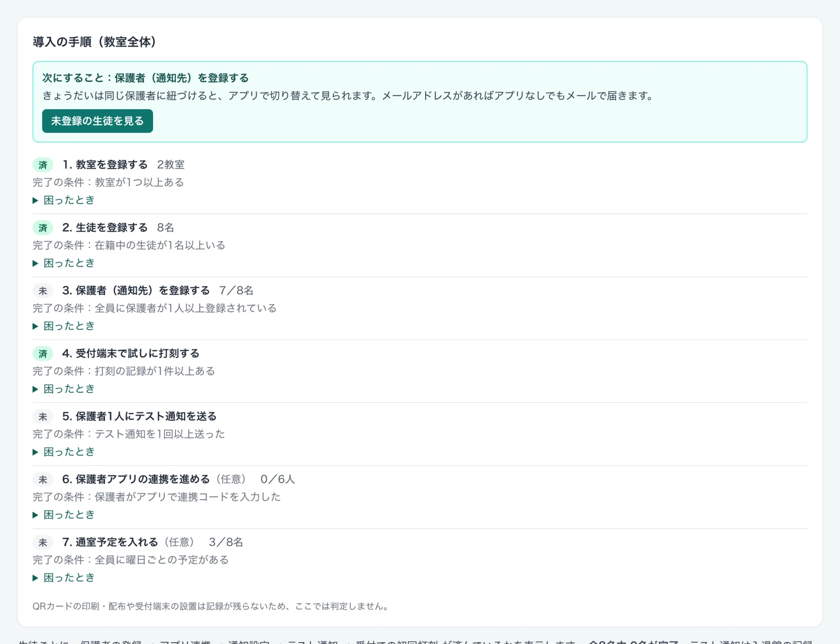
Task: Expand 困ったとき under step 4 受付端末で試しに打刻する
Action: tap(63, 389)
